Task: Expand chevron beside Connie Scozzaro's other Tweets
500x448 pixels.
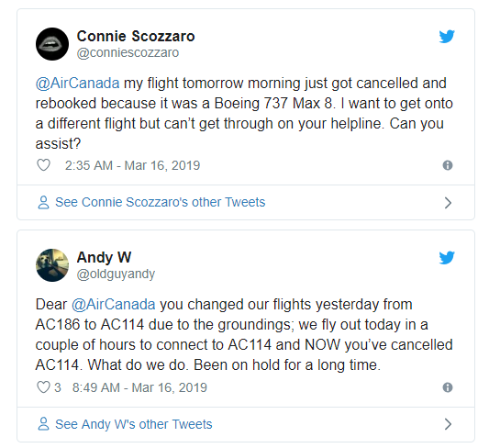Action: click(448, 203)
